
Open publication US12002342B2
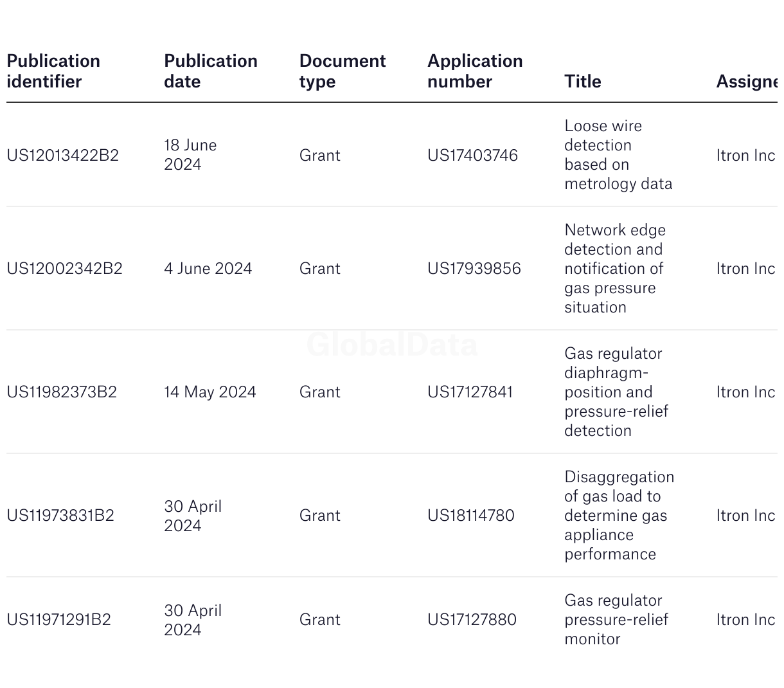(64, 269)
